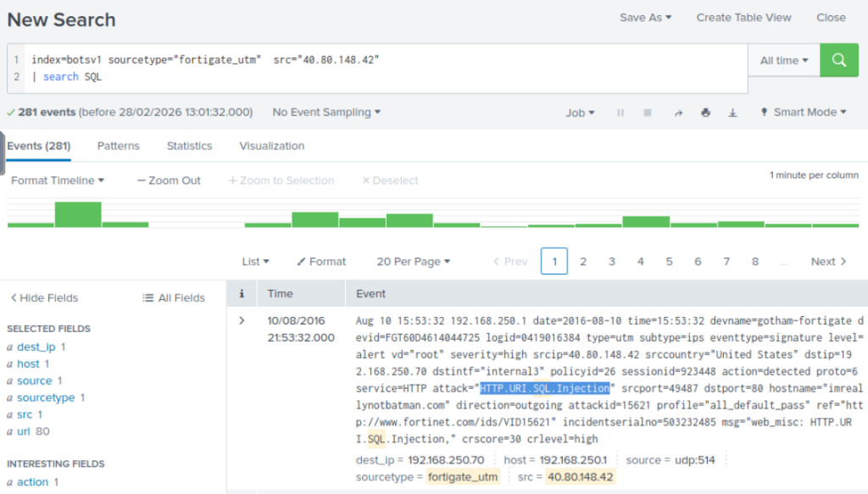Hide the fields sidebar
The image size is (868, 494).
point(44,298)
